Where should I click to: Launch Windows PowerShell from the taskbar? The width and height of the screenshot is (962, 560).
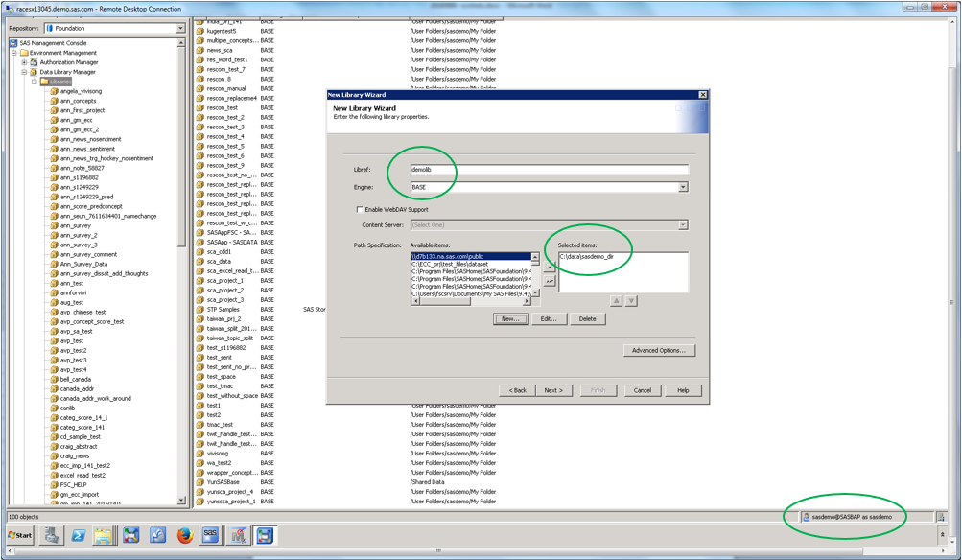[79, 535]
